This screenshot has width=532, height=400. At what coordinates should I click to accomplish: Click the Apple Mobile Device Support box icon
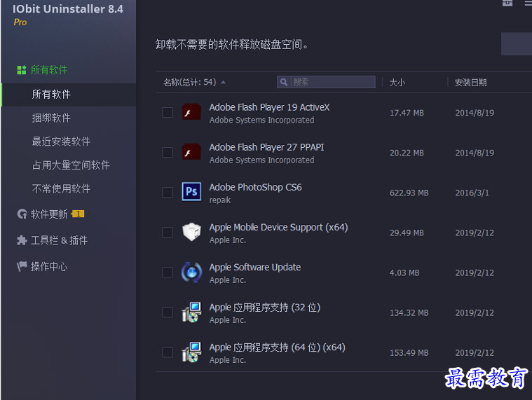coord(191,232)
